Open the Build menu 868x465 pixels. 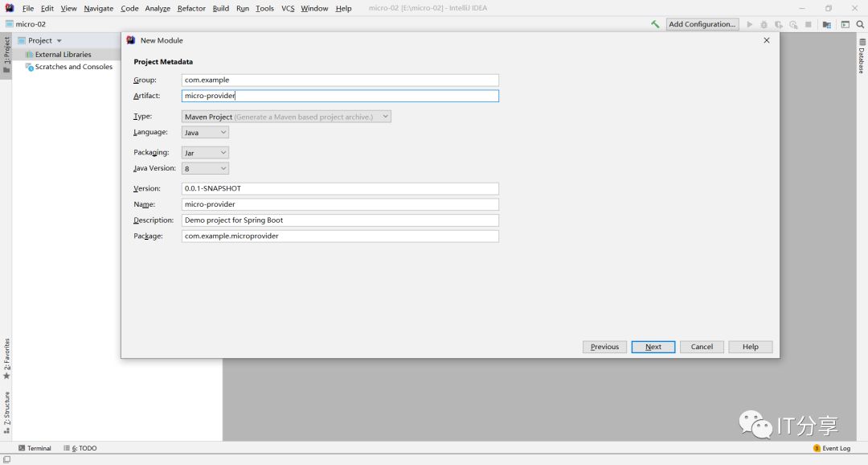point(221,8)
